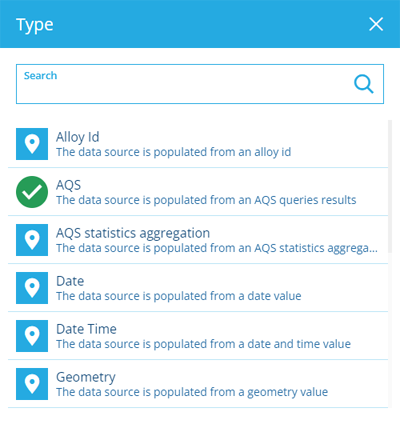Click the green checkmark on AQS
The image size is (400, 424).
point(32,192)
